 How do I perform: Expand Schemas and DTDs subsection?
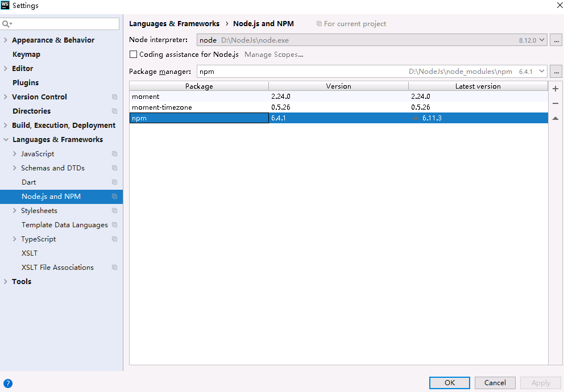click(x=14, y=168)
